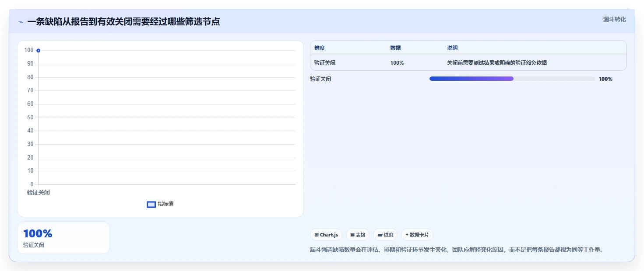Click the 指标值 legend text
The height and width of the screenshot is (271, 644).
tap(166, 204)
